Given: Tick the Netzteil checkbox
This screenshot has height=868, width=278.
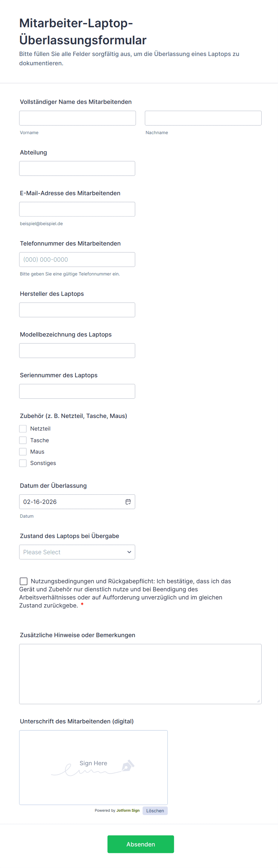Looking at the screenshot, I should coord(23,428).
